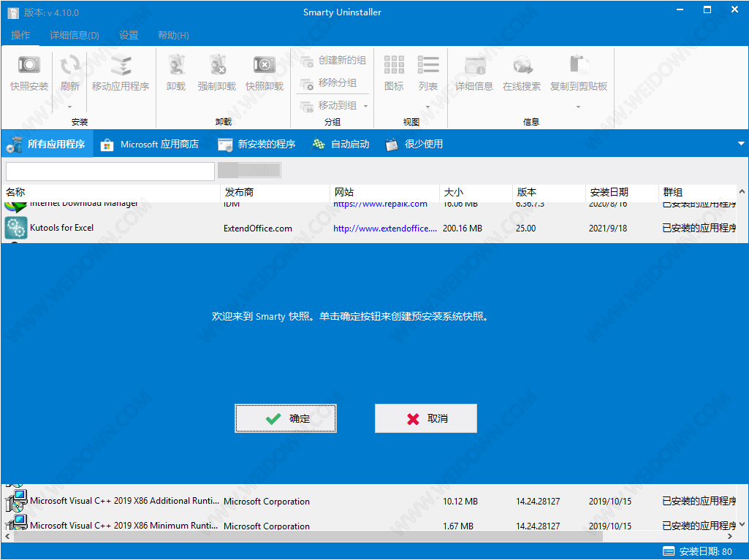Expand the Copy to Clipboard (复制到剪贴板) dropdown
Image resolution: width=749 pixels, height=560 pixels.
(x=579, y=107)
